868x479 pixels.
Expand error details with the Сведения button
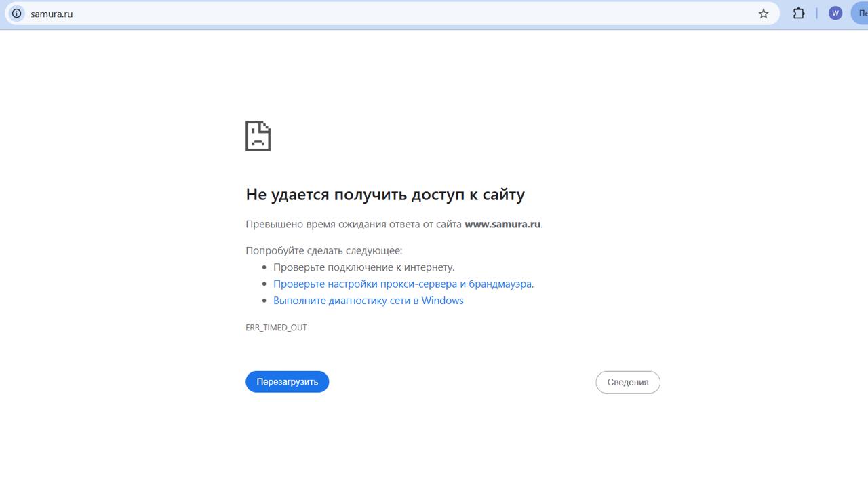[627, 382]
